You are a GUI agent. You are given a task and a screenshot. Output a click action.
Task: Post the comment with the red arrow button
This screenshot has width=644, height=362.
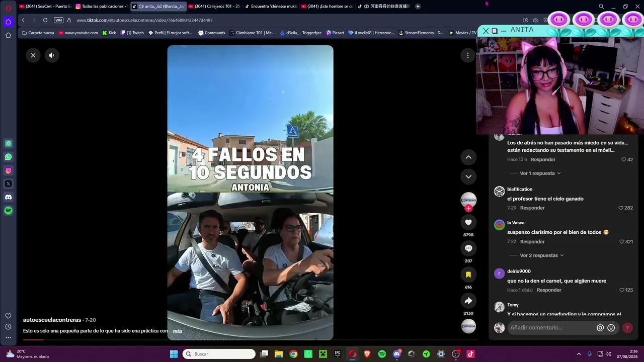coord(627,328)
